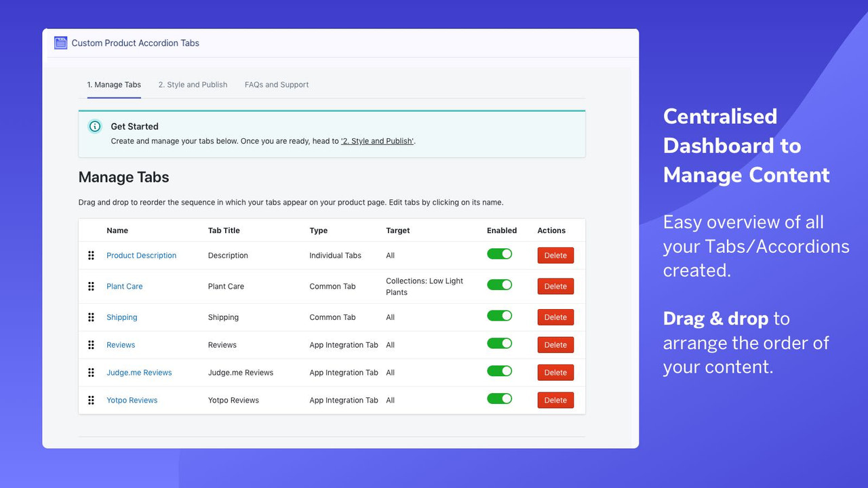The width and height of the screenshot is (868, 488).
Task: Click the Custom Product Accordion Tabs app icon
Action: click(x=60, y=42)
